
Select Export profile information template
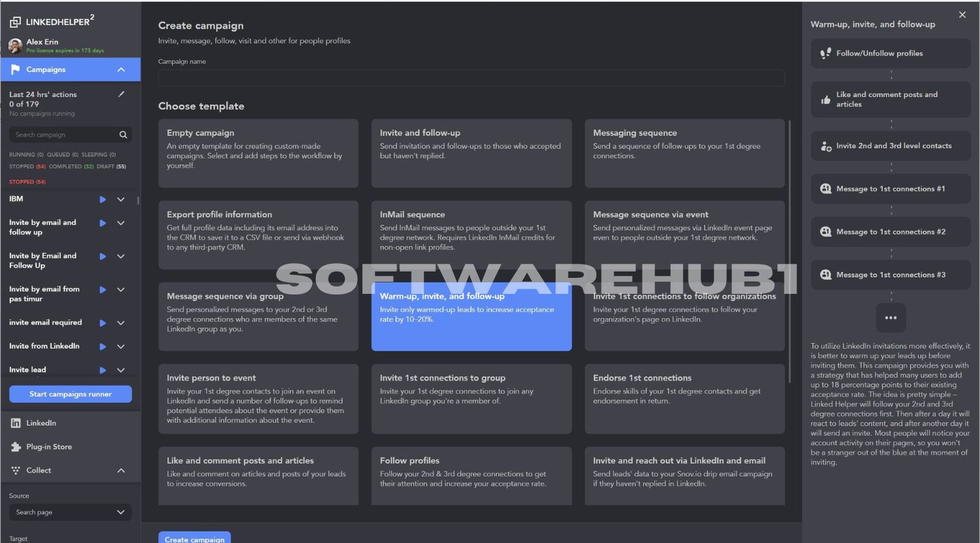click(x=258, y=235)
